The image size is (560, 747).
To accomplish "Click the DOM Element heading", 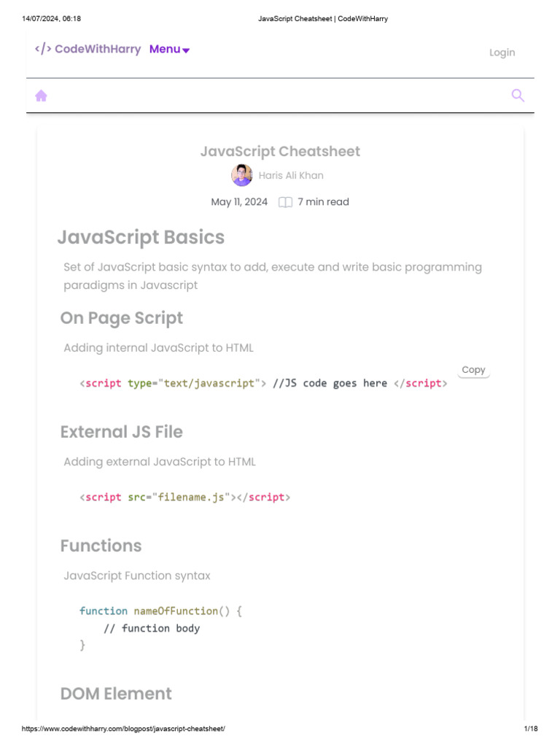I will (116, 693).
